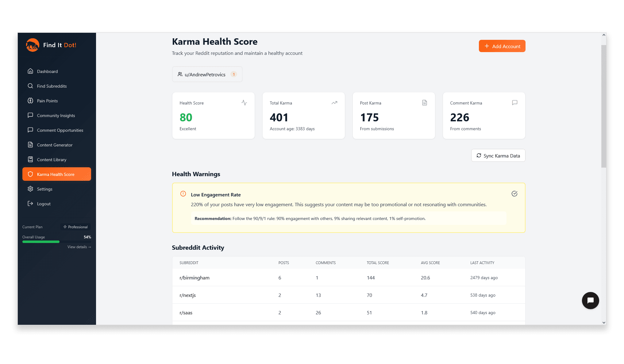The width and height of the screenshot is (624, 364).
Task: Expand usage details with View details arrow
Action: pos(79,247)
